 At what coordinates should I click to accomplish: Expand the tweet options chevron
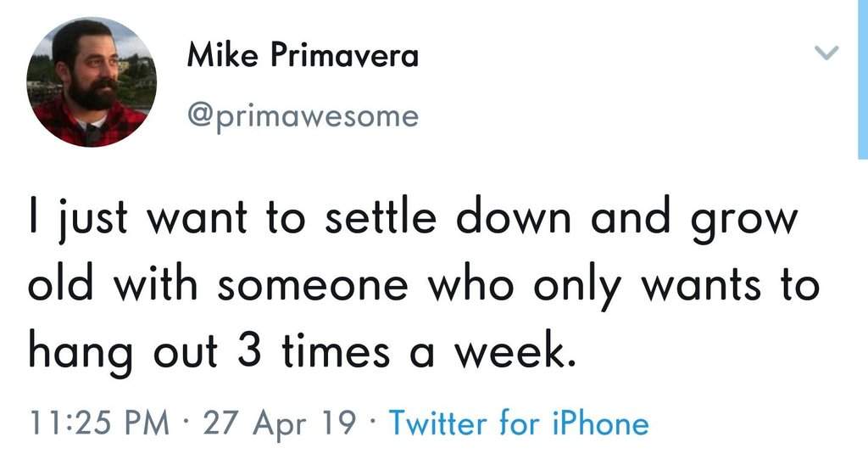tap(826, 53)
